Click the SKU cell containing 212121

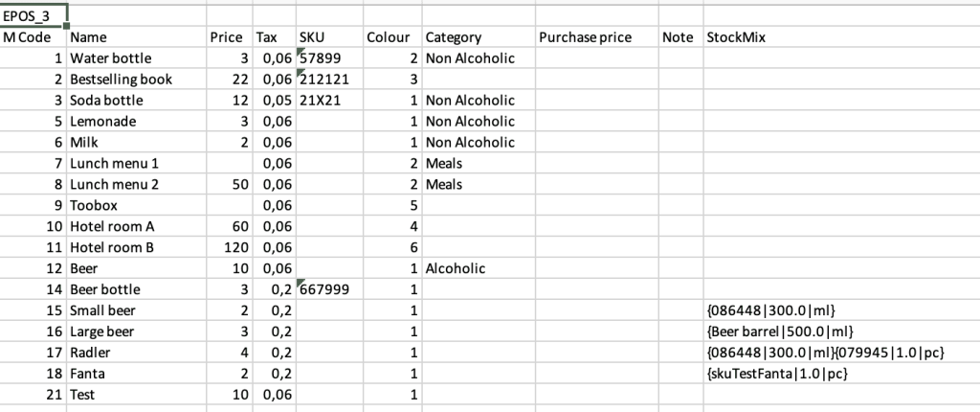pos(330,80)
